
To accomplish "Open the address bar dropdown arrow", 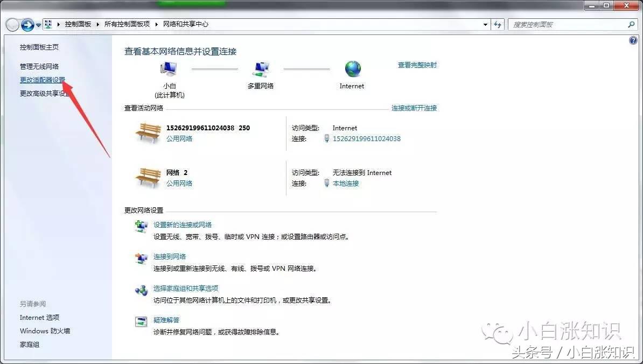I will pyautogui.click(x=485, y=24).
